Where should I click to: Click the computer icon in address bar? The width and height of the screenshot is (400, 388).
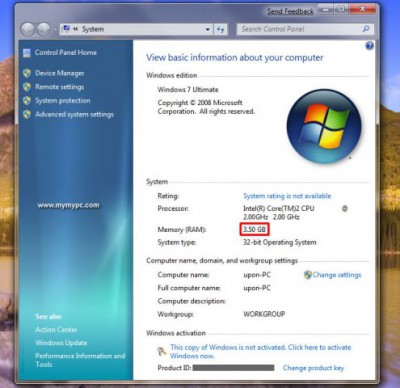(66, 29)
